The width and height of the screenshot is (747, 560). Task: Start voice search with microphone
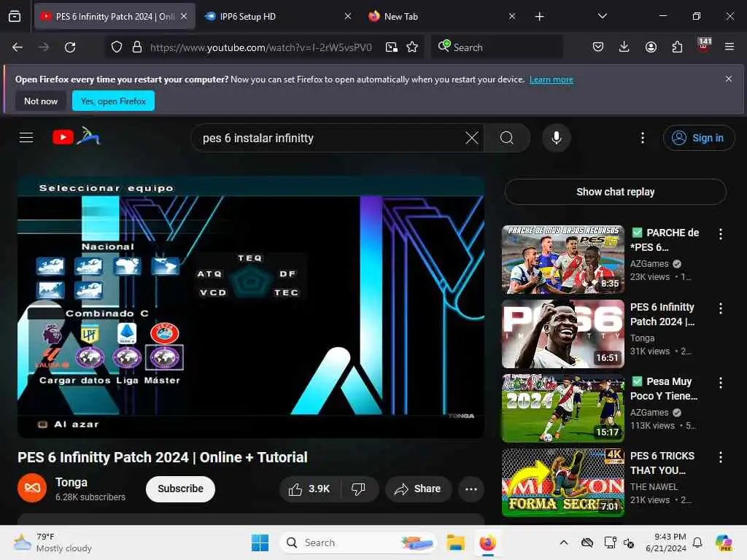coord(556,138)
